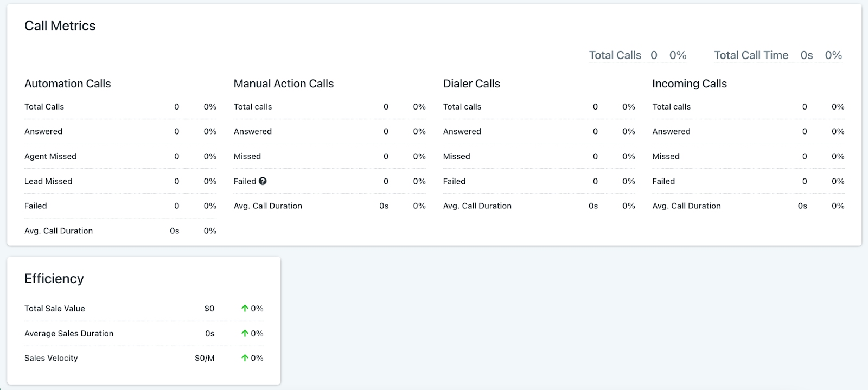868x390 pixels.
Task: Select the Total Call Time summary label
Action: pos(751,55)
